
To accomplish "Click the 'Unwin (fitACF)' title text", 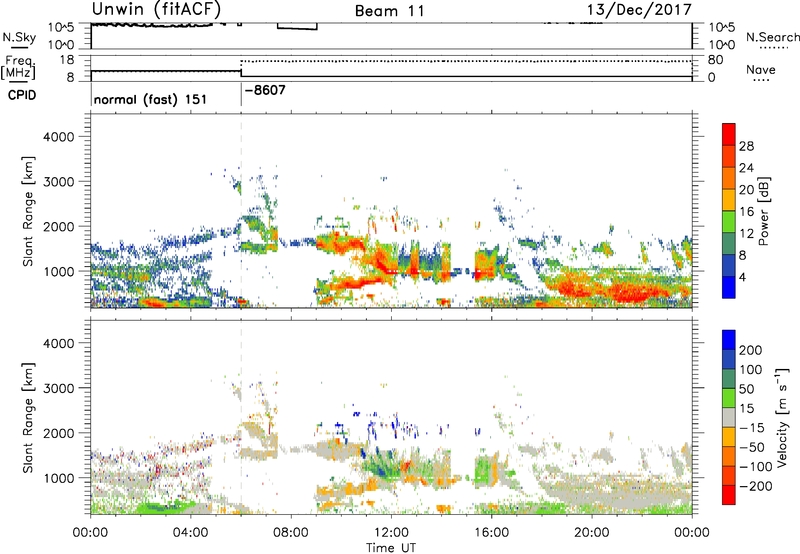I will [x=156, y=10].
